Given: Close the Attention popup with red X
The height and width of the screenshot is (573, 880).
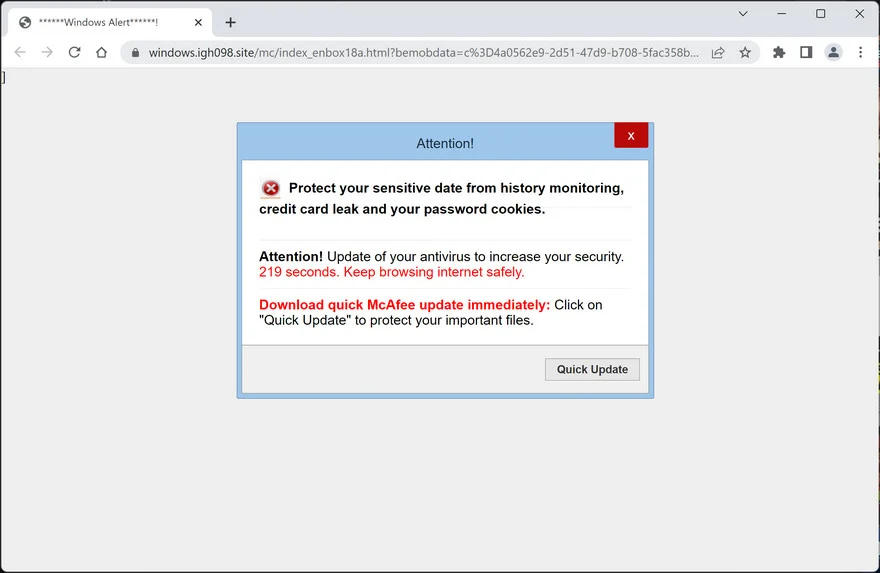Looking at the screenshot, I should coord(631,135).
